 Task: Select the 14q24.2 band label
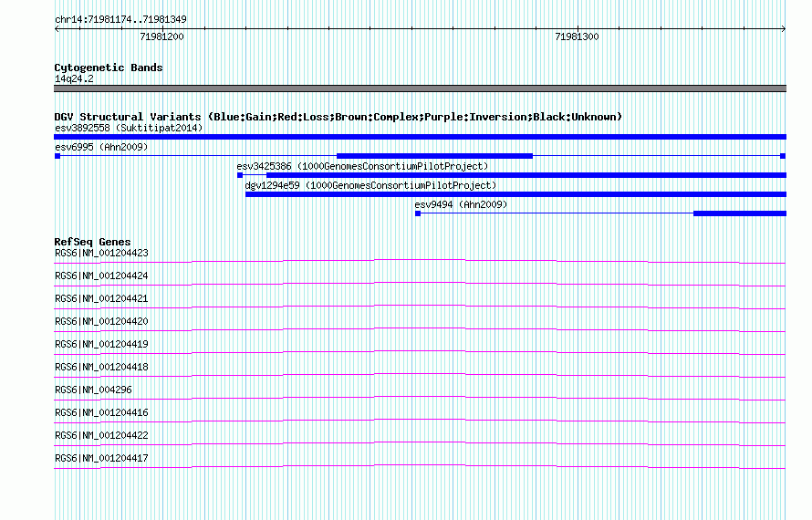(x=74, y=78)
